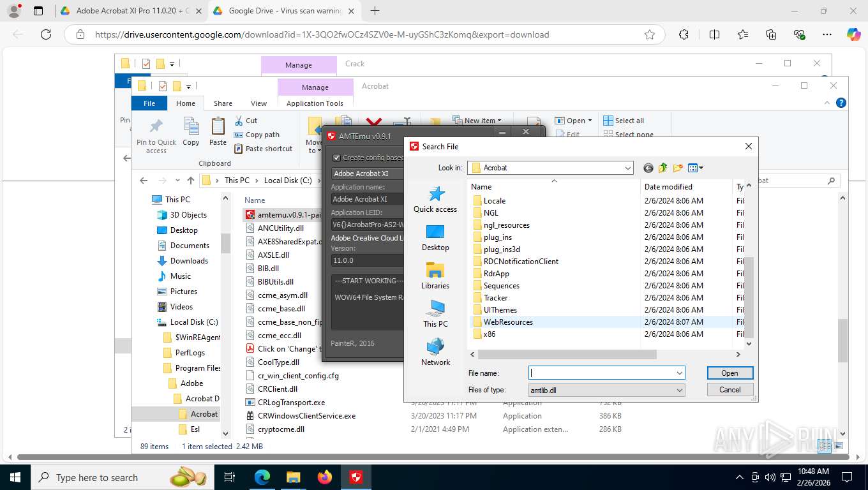
Task: Expand the Open dropdown in Explorer ribbon
Action: click(x=590, y=121)
